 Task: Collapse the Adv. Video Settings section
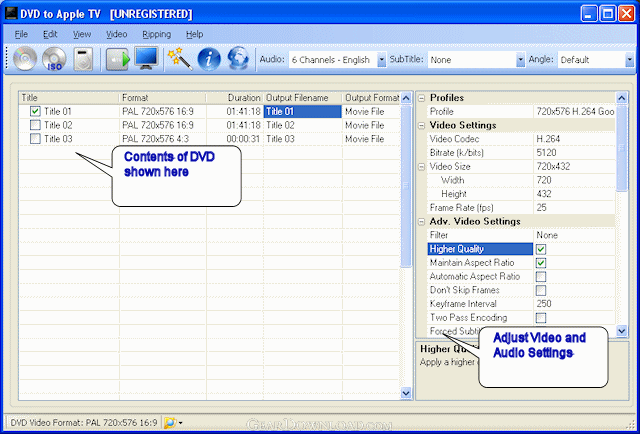tap(422, 222)
